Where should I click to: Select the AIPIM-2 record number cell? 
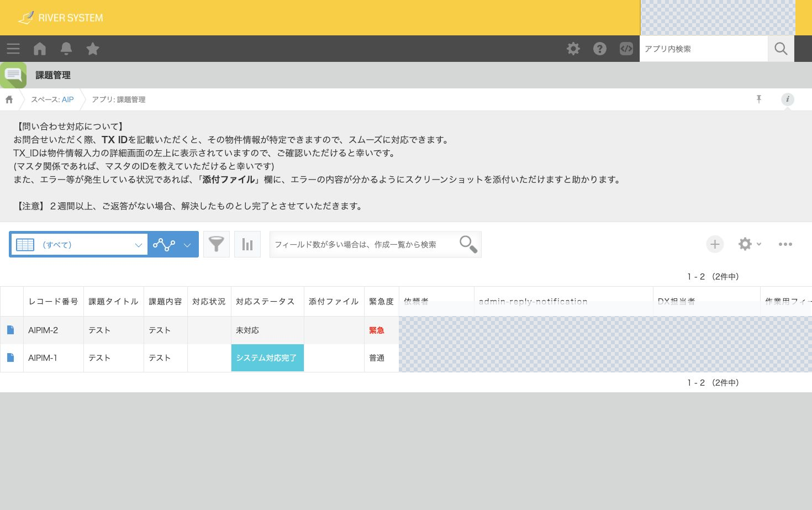coord(54,330)
